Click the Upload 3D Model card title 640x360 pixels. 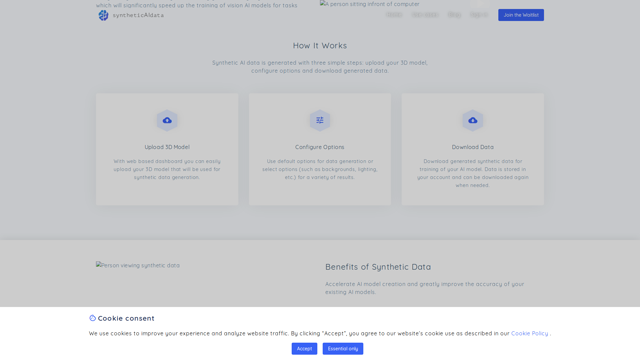tap(167, 147)
